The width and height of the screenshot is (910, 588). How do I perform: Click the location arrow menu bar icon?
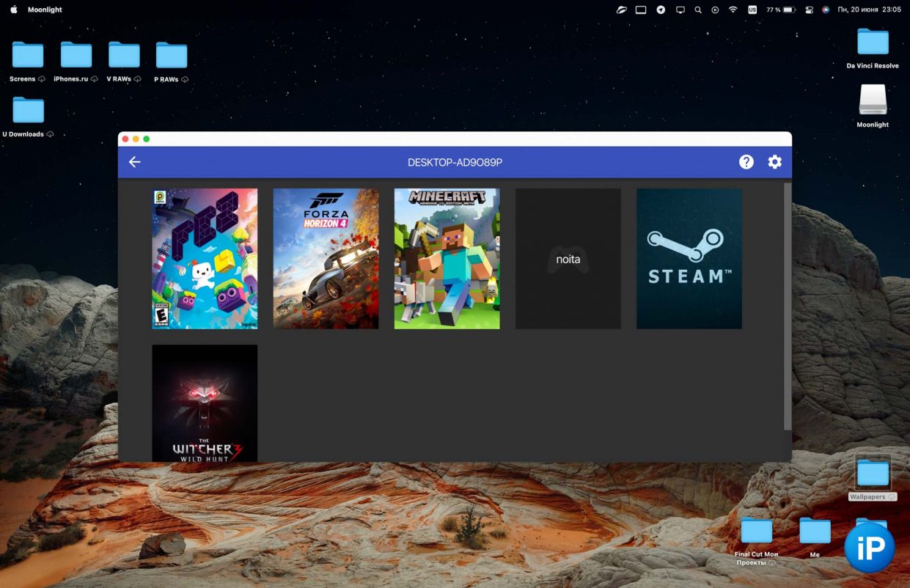661,10
